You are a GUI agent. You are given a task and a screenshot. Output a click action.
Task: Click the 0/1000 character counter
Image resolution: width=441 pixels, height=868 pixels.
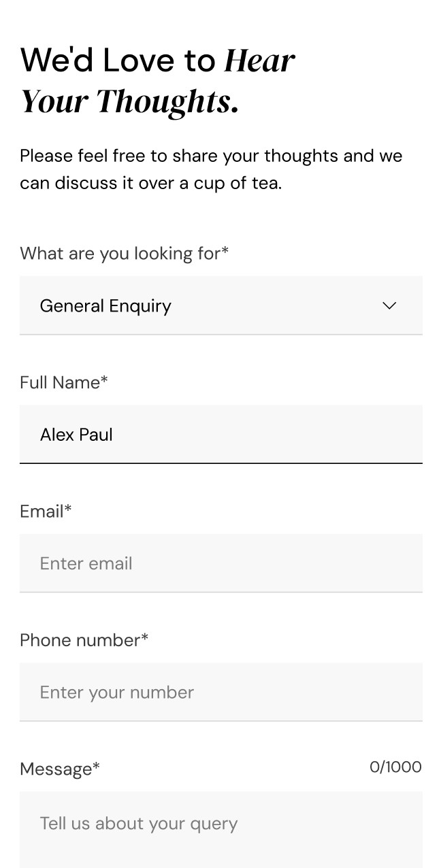click(x=395, y=767)
